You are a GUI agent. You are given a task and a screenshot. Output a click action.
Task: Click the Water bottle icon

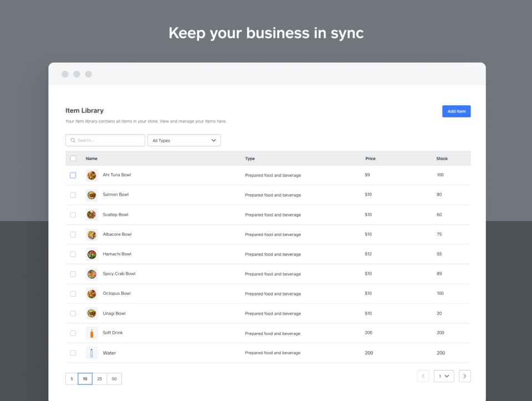(91, 353)
